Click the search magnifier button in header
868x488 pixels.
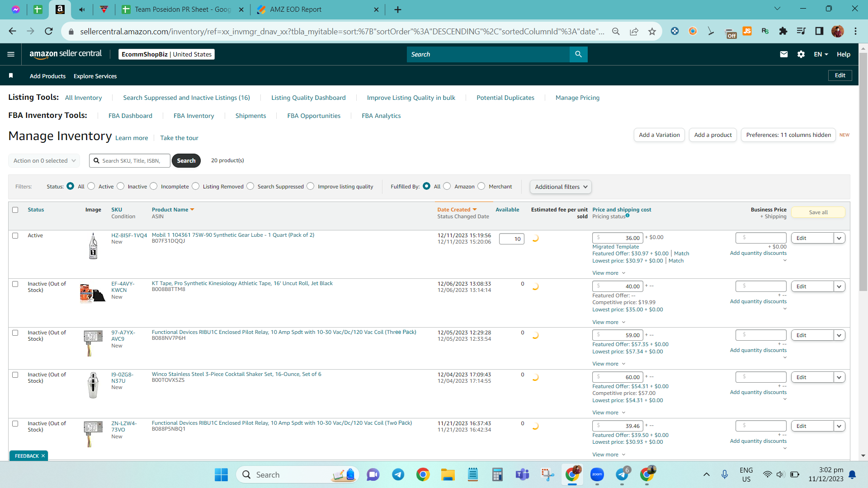click(578, 54)
